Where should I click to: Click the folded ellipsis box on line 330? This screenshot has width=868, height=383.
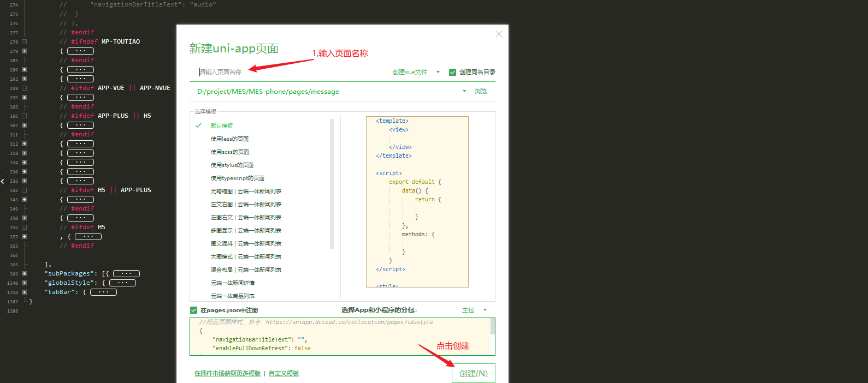pyautogui.click(x=80, y=171)
